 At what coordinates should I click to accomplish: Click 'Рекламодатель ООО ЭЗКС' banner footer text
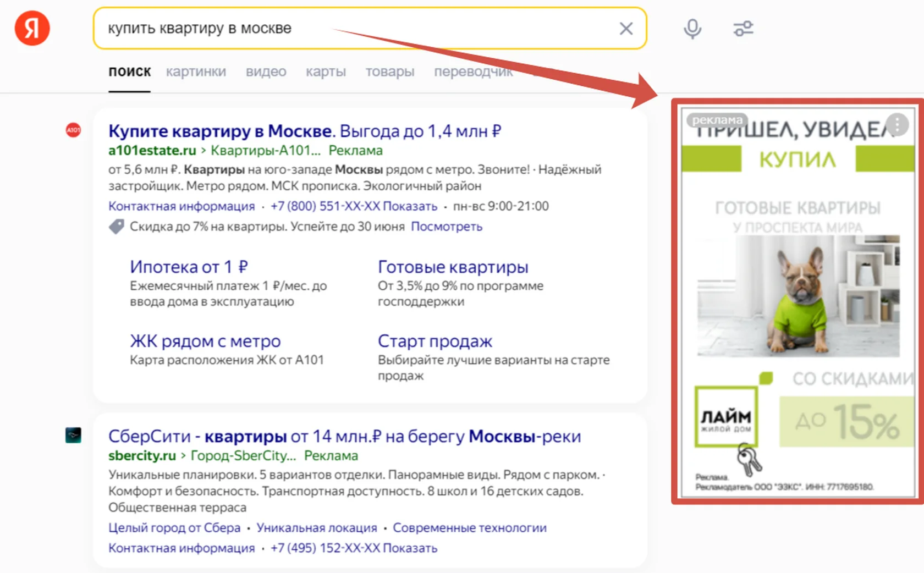[x=784, y=487]
